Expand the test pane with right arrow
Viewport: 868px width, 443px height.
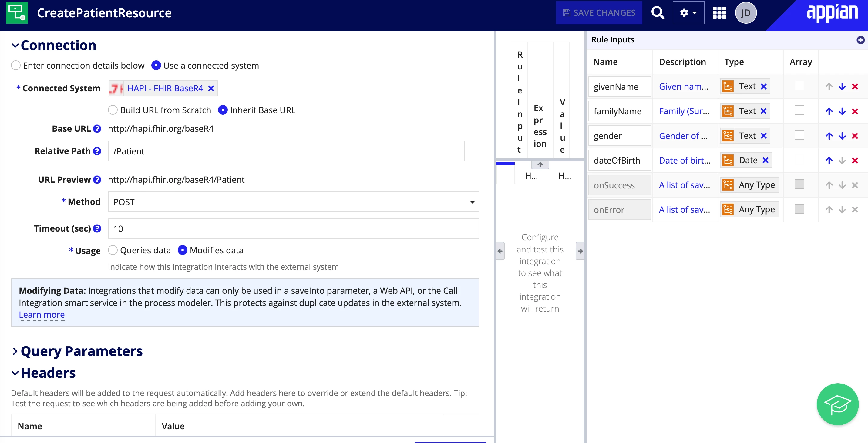(x=580, y=251)
